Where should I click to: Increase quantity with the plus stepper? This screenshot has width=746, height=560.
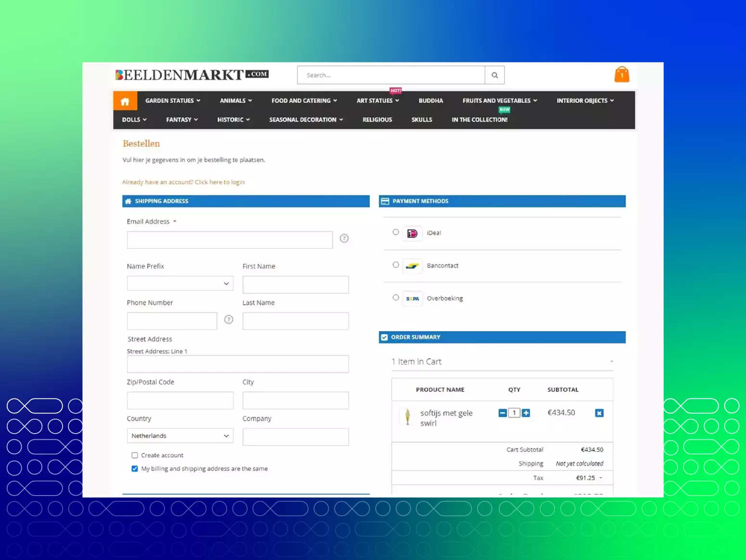(x=525, y=412)
